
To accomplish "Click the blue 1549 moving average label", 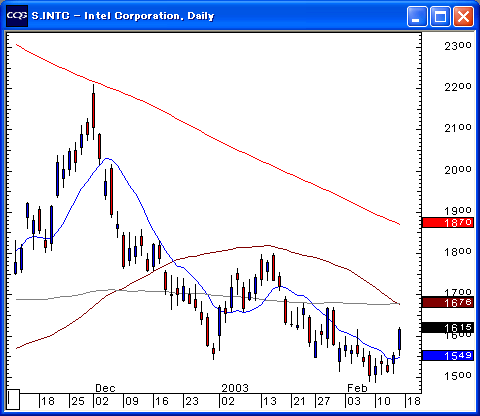I will coord(448,356).
